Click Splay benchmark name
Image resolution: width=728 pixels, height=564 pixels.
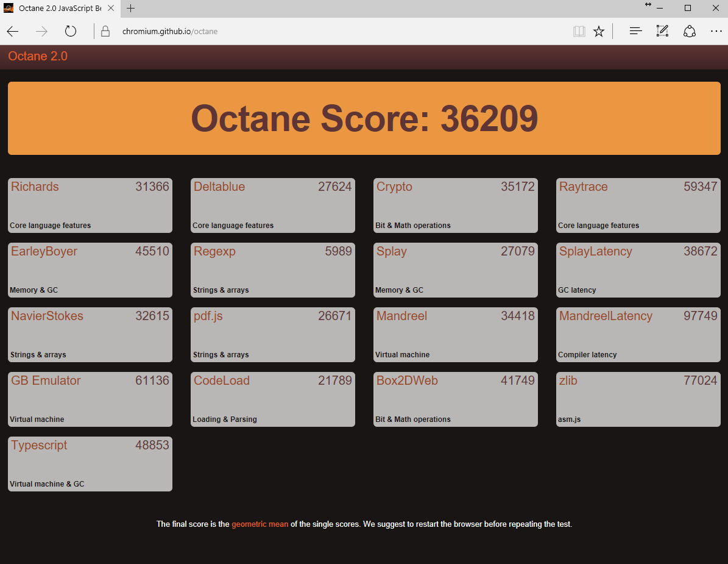391,251
